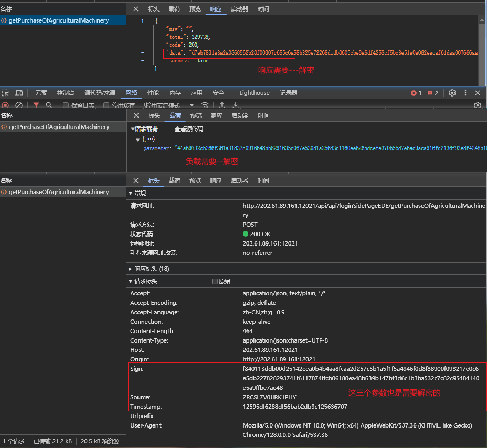
Task: Select 标头 tab in the request payload panel
Action: (154, 115)
